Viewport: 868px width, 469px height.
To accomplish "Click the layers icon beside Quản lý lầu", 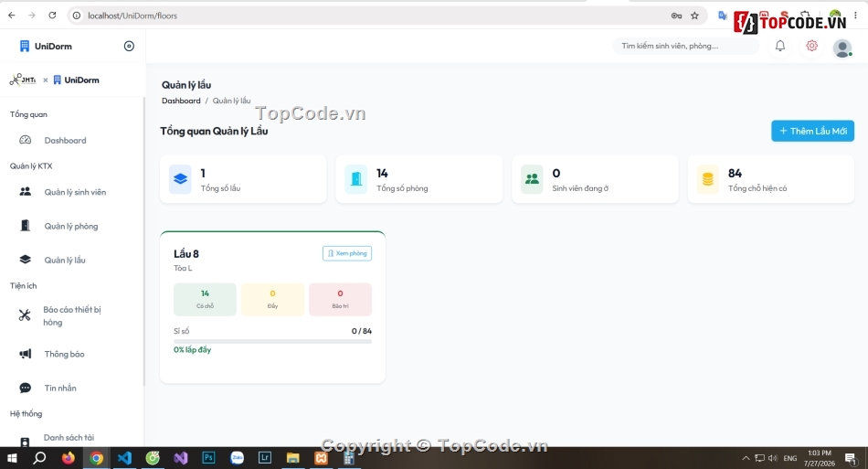I will [x=26, y=259].
